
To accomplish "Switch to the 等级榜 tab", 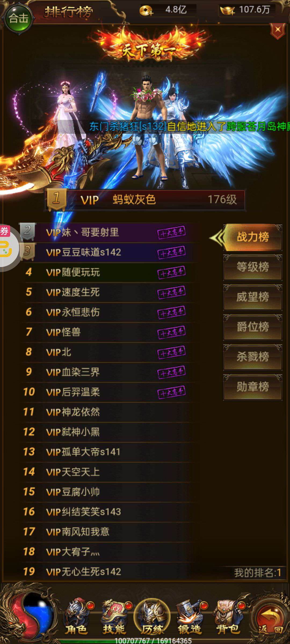I will [253, 267].
